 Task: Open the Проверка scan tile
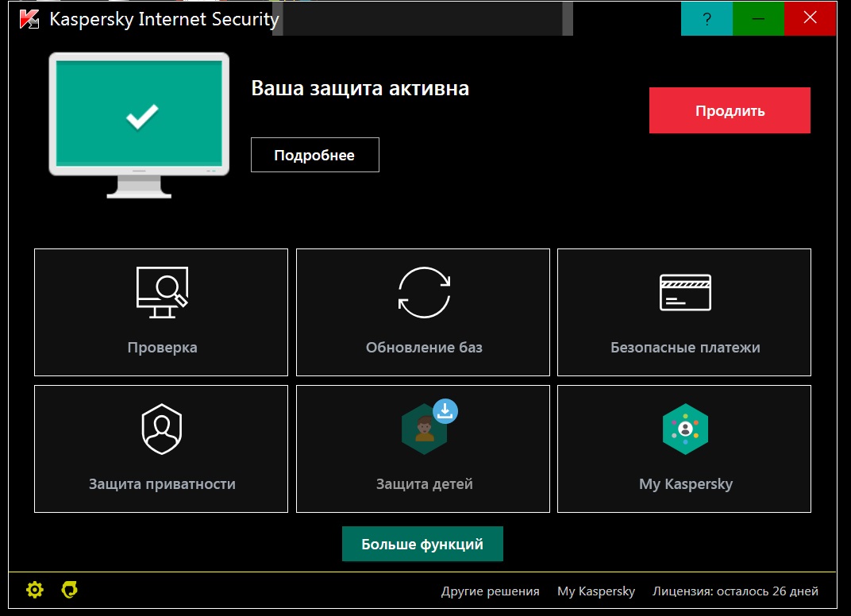pyautogui.click(x=161, y=312)
